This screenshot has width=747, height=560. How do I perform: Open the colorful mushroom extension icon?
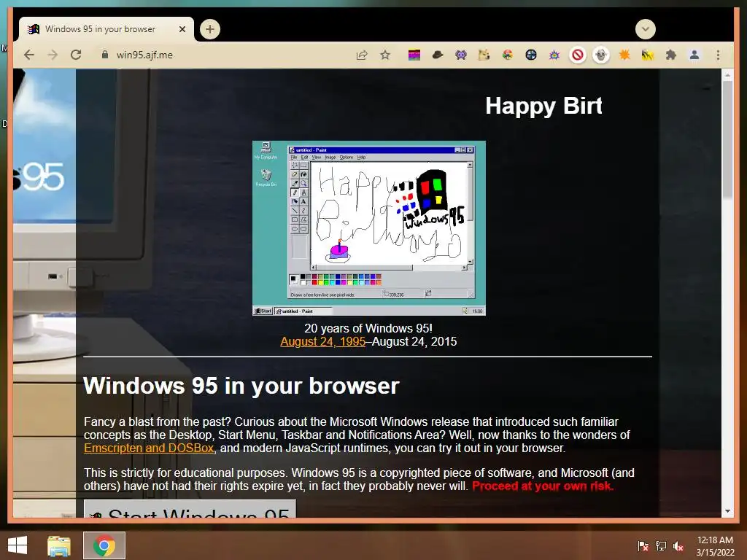[x=508, y=55]
